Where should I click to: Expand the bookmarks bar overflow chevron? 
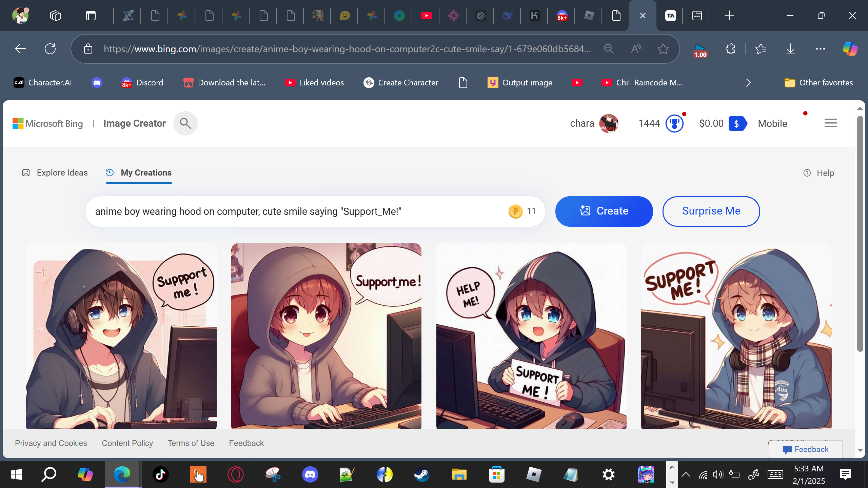(x=748, y=83)
